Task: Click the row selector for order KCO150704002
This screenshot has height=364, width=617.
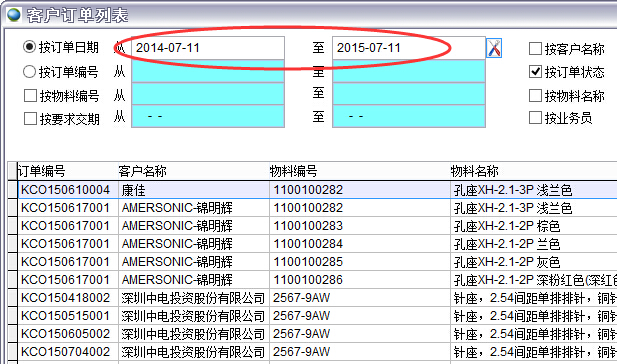Action: click(x=13, y=352)
